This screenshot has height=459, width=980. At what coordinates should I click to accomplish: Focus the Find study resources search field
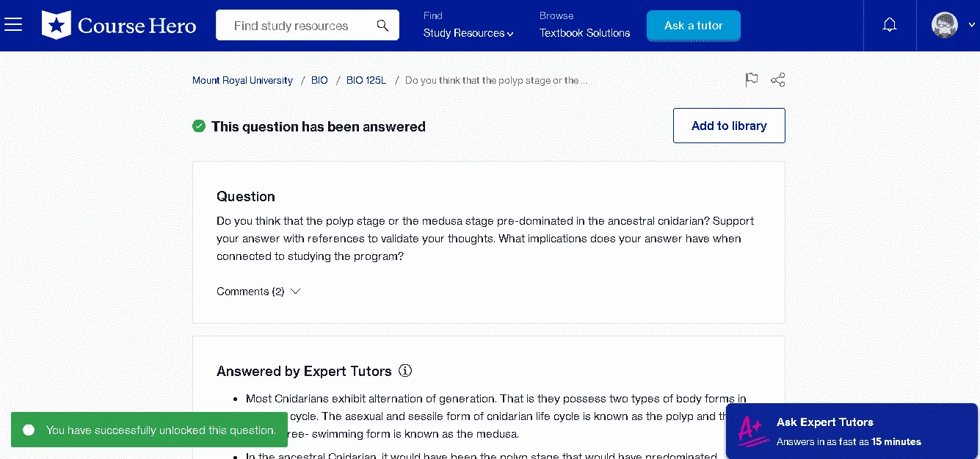[x=308, y=26]
